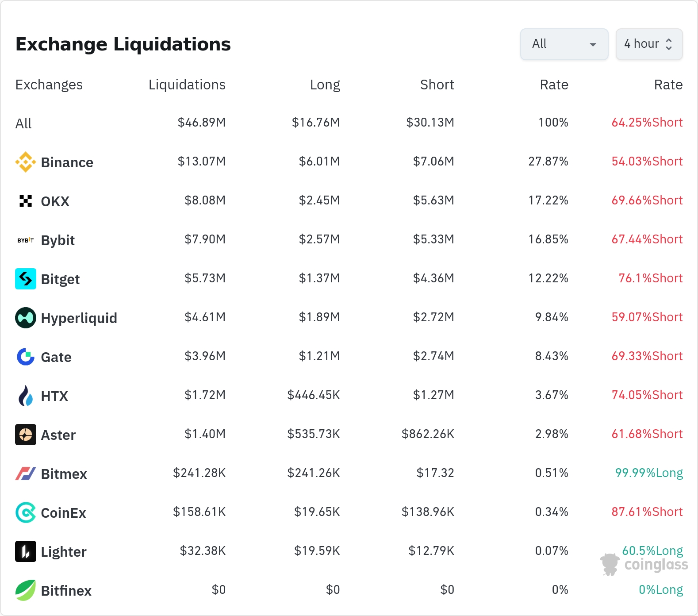
Task: Sort by the Liquidations column header
Action: click(x=187, y=85)
